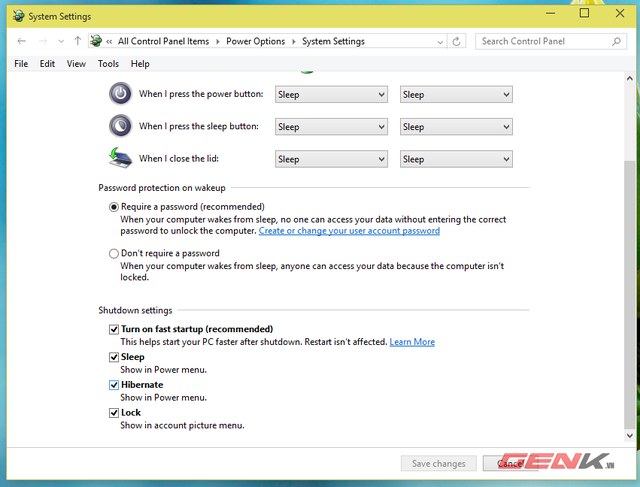Click the sleep button moon icon
640x487 pixels.
coord(120,126)
